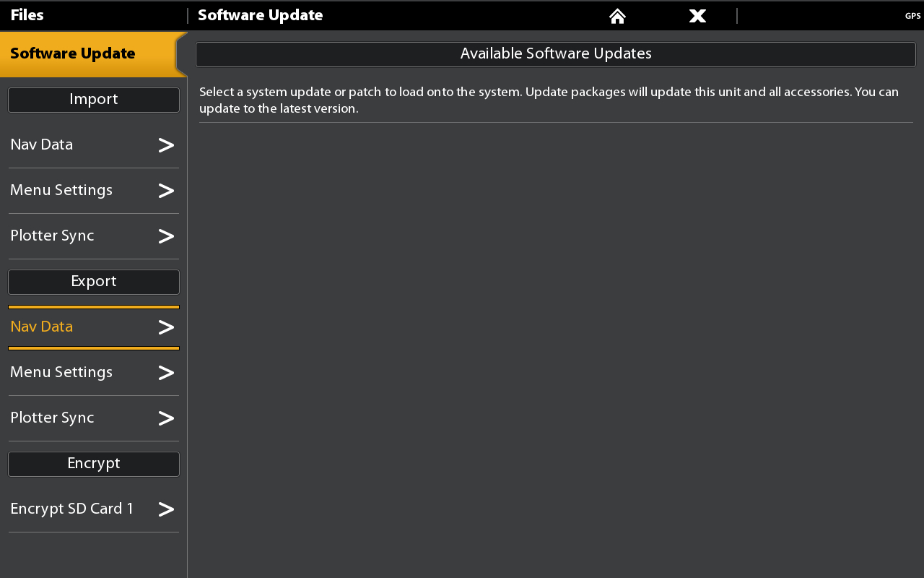Image resolution: width=924 pixels, height=578 pixels.
Task: Expand the Export Plotter Sync chevron
Action: coord(166,418)
